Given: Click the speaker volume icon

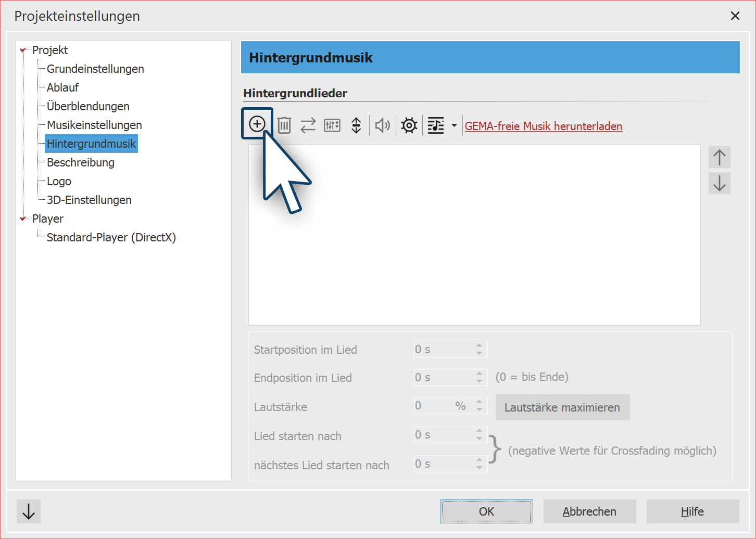Looking at the screenshot, I should pos(383,125).
